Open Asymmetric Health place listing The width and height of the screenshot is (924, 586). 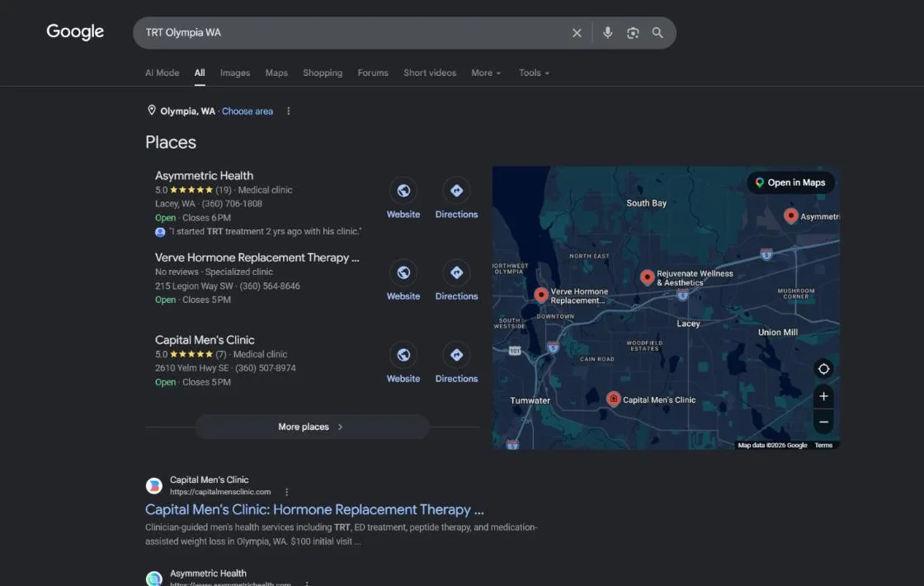coord(204,176)
